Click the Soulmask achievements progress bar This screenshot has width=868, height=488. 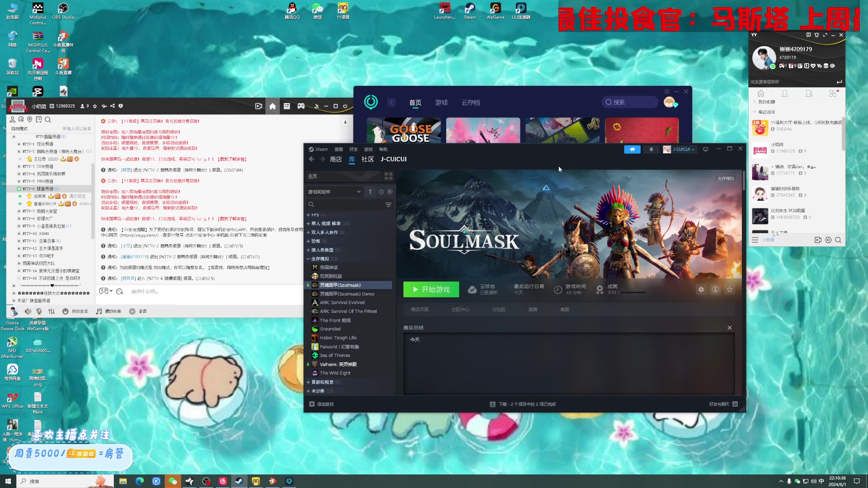click(x=632, y=293)
